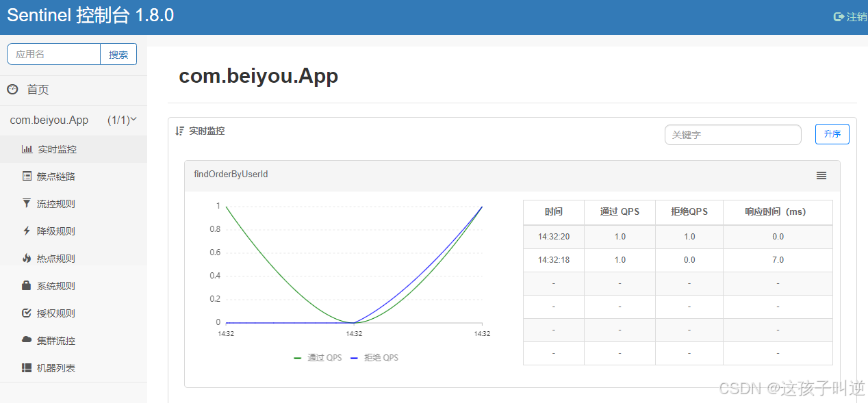The height and width of the screenshot is (403, 868).
Task: Click the bar chart icon beside 实时监控
Action: 27,149
